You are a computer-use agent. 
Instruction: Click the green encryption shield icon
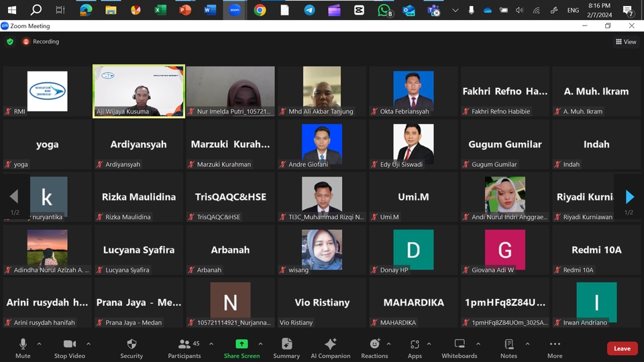(x=10, y=42)
